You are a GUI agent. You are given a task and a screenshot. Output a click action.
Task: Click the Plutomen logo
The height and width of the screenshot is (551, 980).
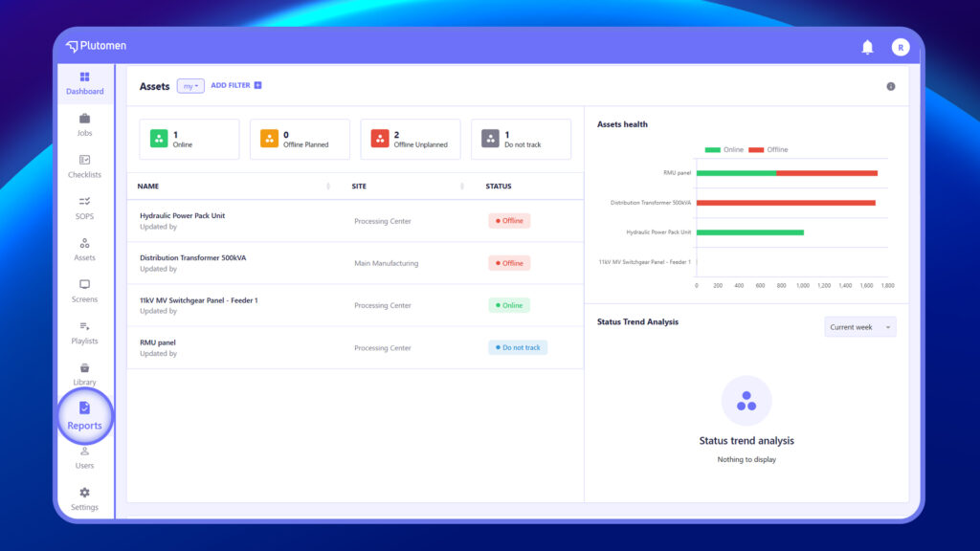pyautogui.click(x=97, y=46)
